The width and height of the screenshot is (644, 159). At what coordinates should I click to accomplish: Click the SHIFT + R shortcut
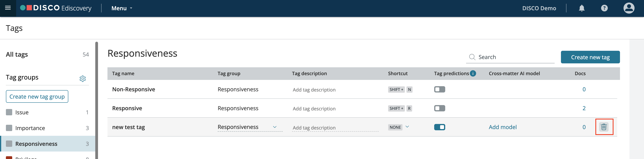click(x=400, y=108)
